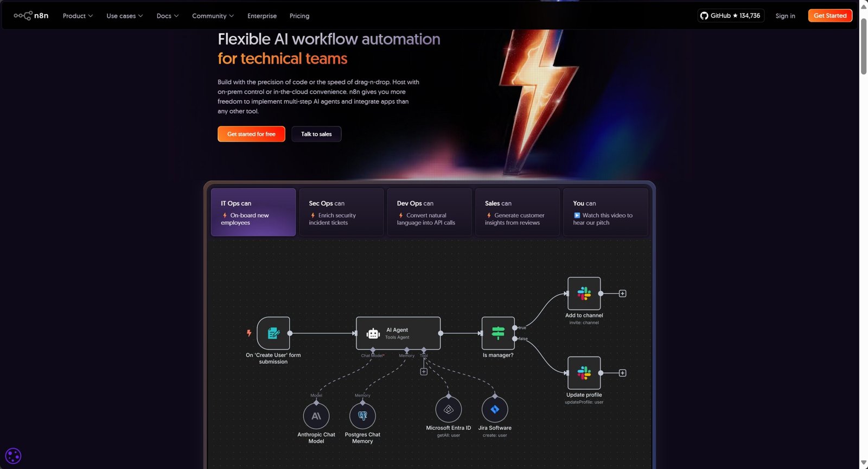Click 'Postgres Chat Memory' label text
Image resolution: width=868 pixels, height=469 pixels.
tap(362, 438)
